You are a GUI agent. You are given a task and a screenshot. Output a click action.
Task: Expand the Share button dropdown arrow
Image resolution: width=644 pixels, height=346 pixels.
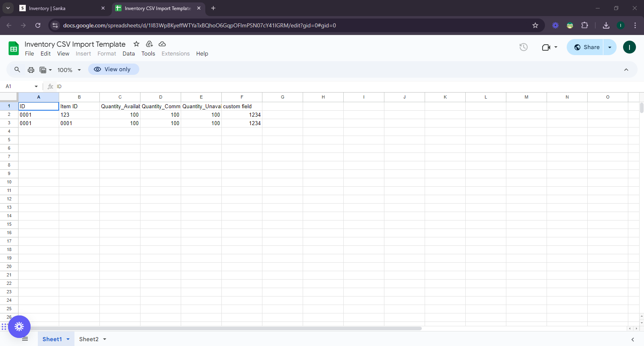[610, 47]
